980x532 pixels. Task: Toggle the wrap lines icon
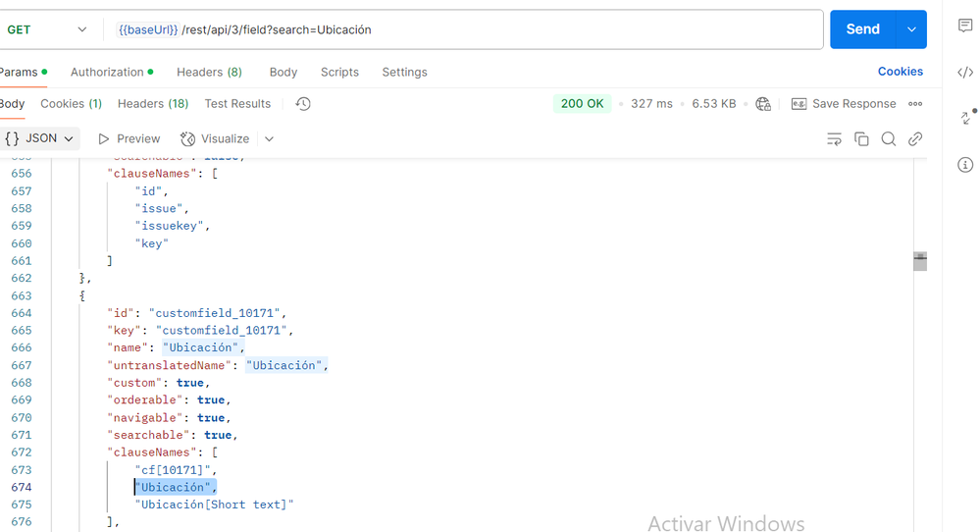(834, 138)
